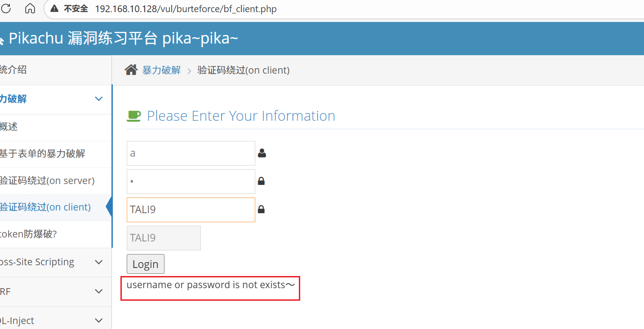Click the browser home icon
Screen dimensions: 644x329
(x=30, y=9)
